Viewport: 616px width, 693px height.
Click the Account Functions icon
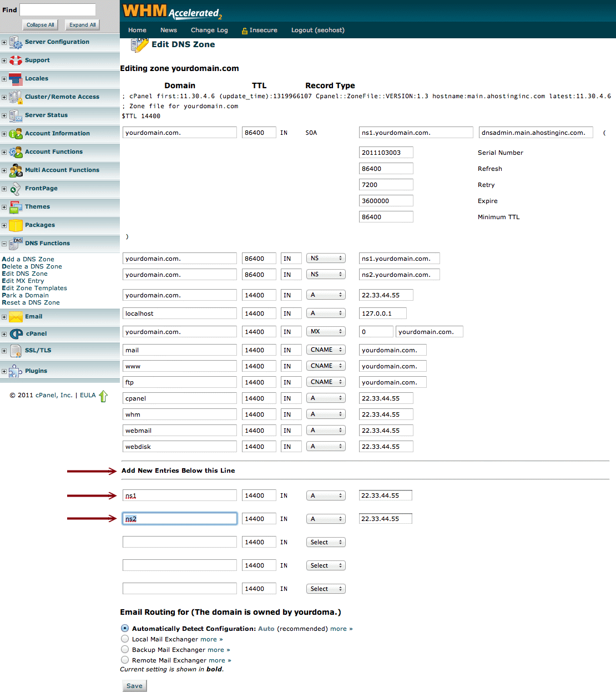(16, 152)
